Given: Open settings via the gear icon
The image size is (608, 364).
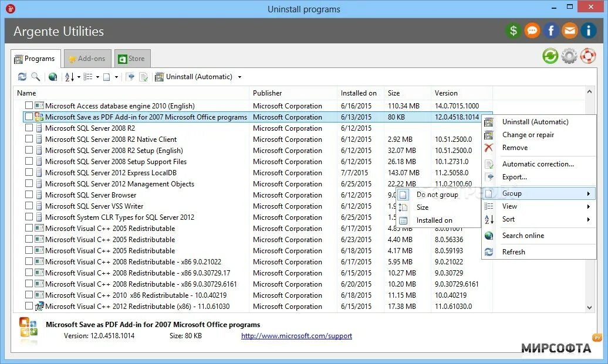Looking at the screenshot, I should 569,56.
